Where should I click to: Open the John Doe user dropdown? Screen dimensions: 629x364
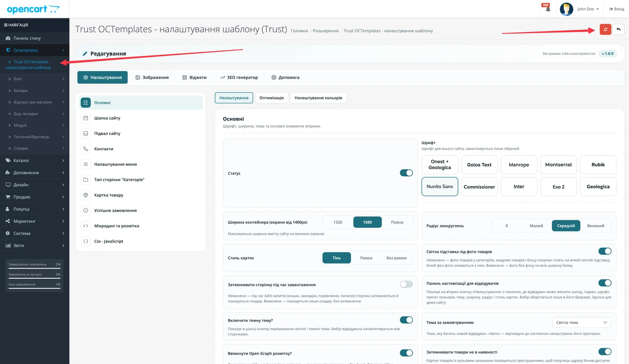pos(588,9)
